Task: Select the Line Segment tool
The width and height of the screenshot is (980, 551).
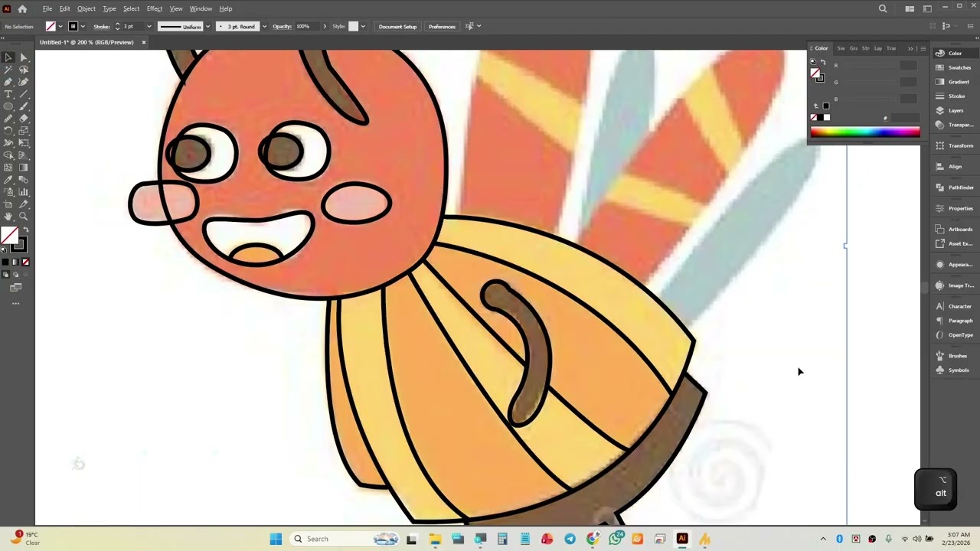Action: coord(24,94)
